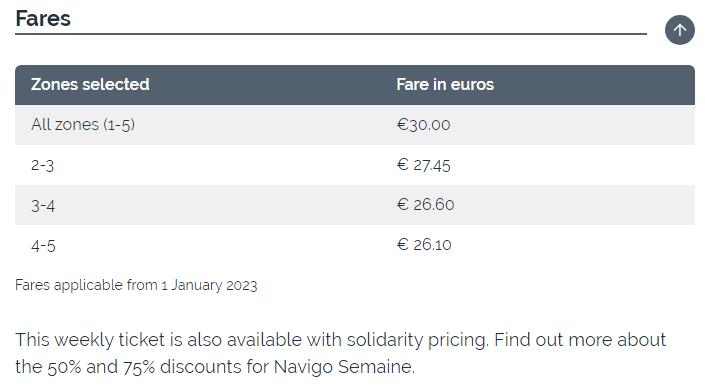Screen dimensions: 705x392
Task: Click the solidarity pricing sentence
Action: (x=252, y=340)
